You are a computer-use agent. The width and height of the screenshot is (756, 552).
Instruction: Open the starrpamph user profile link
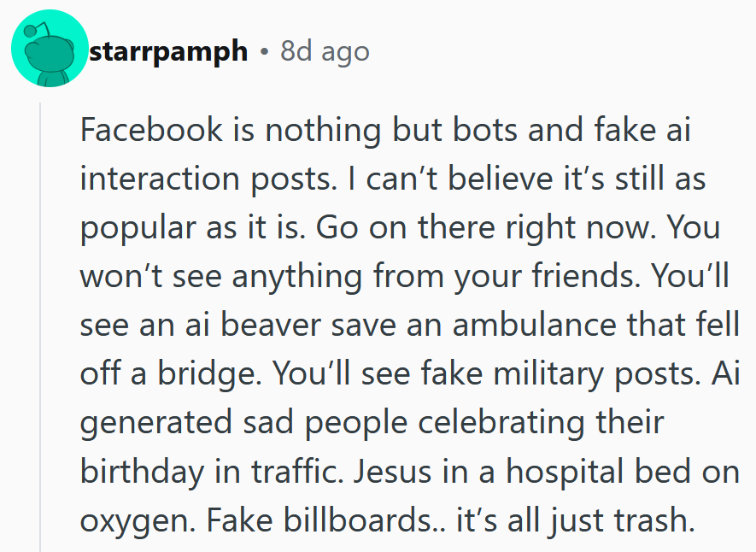point(168,51)
